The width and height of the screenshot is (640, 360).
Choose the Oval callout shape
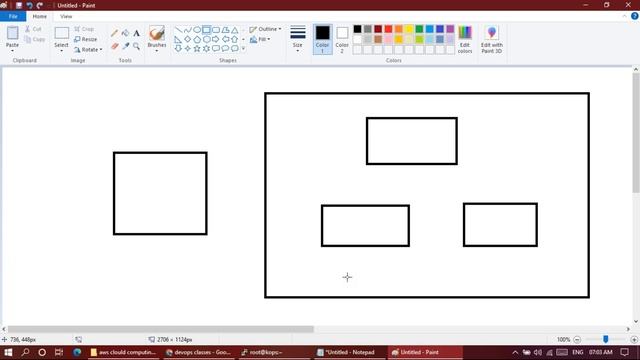[225, 48]
